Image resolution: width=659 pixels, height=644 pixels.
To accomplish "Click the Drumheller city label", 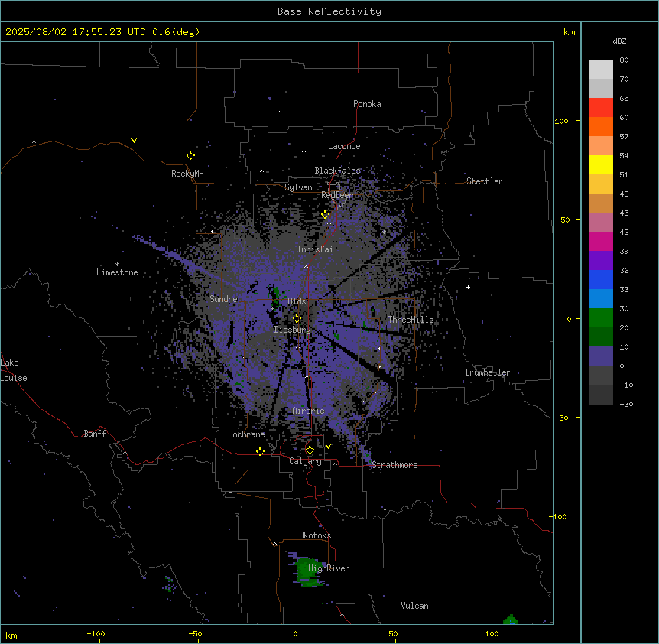I will coord(488,372).
